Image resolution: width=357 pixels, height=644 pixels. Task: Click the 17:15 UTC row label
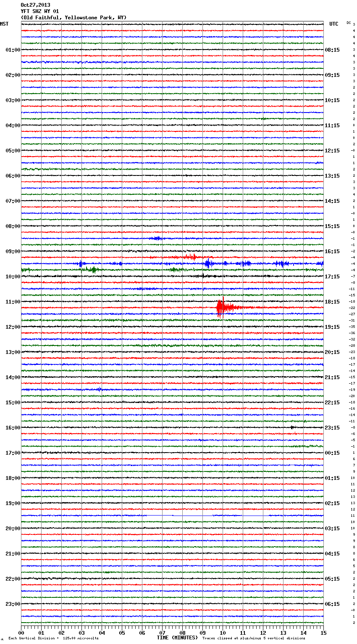click(332, 277)
